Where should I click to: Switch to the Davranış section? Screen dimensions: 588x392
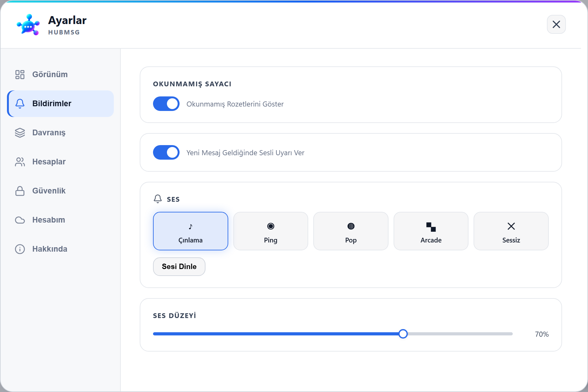60,132
